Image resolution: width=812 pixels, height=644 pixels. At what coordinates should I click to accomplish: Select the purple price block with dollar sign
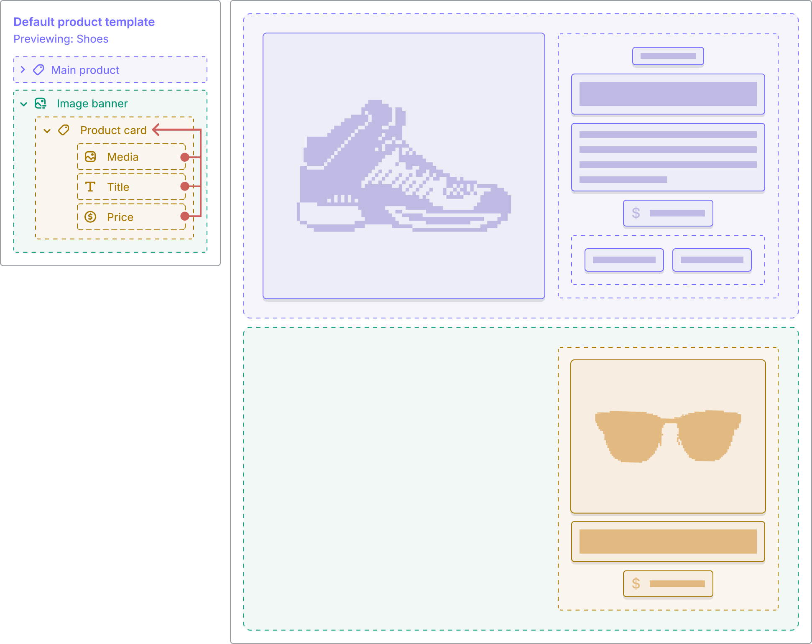668,213
